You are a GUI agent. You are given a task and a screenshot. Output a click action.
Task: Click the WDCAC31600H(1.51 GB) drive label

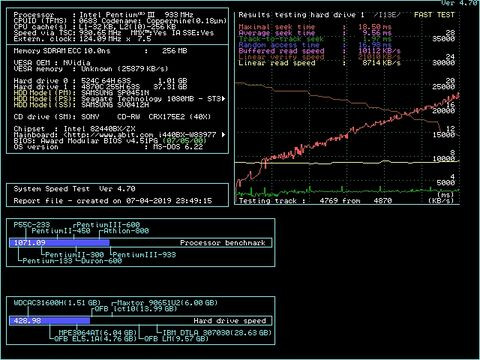tap(57, 303)
